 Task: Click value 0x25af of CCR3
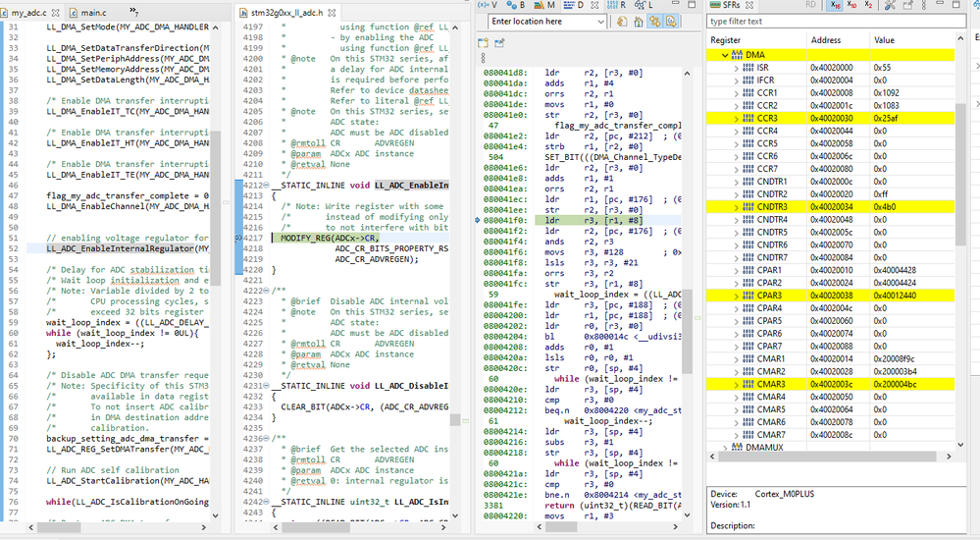click(886, 118)
